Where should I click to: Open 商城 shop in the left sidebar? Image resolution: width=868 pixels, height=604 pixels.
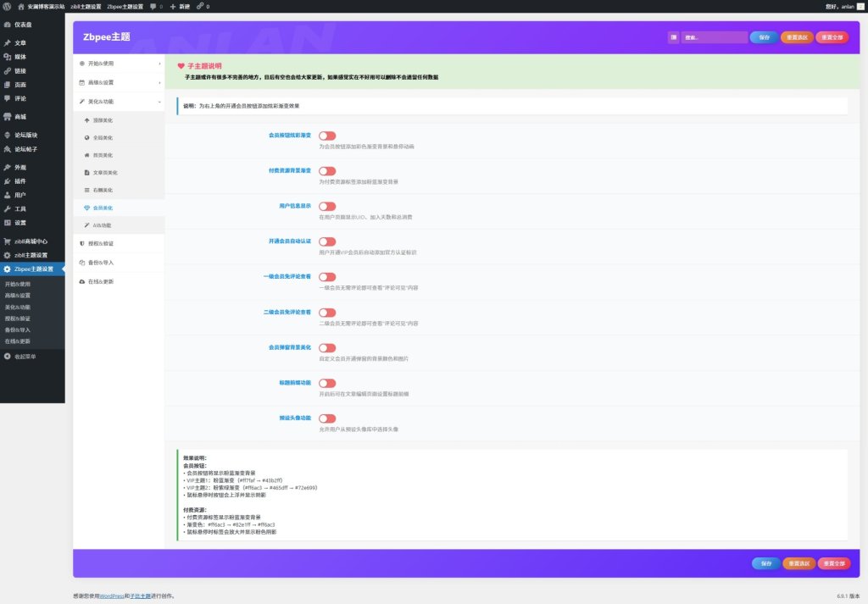(x=19, y=117)
